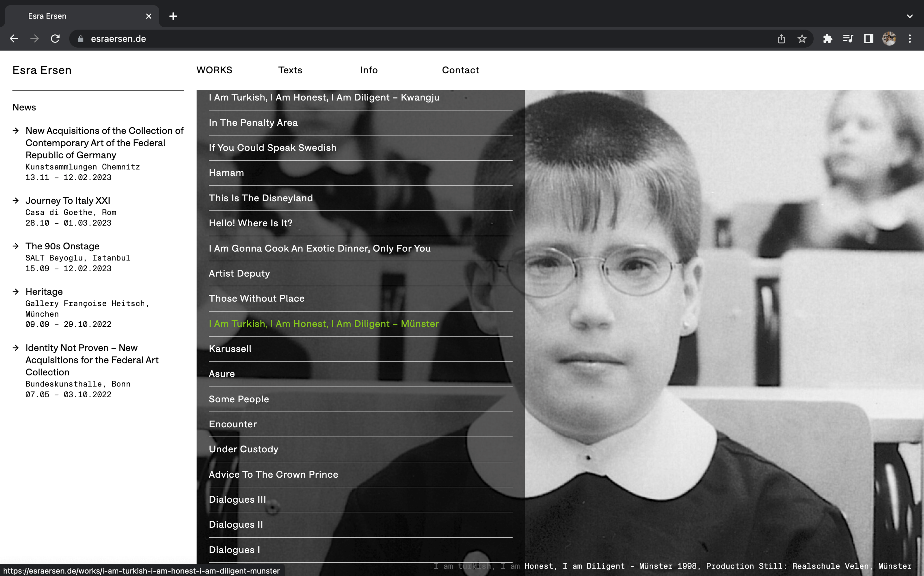This screenshot has height=576, width=924.
Task: Open Hello! Where Is It?
Action: click(x=251, y=223)
